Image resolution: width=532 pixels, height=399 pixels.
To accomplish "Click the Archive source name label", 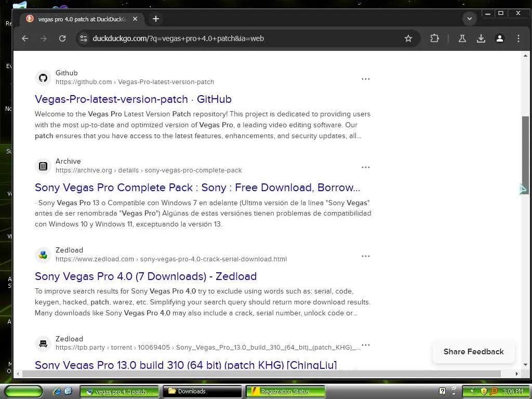I will pyautogui.click(x=68, y=161).
